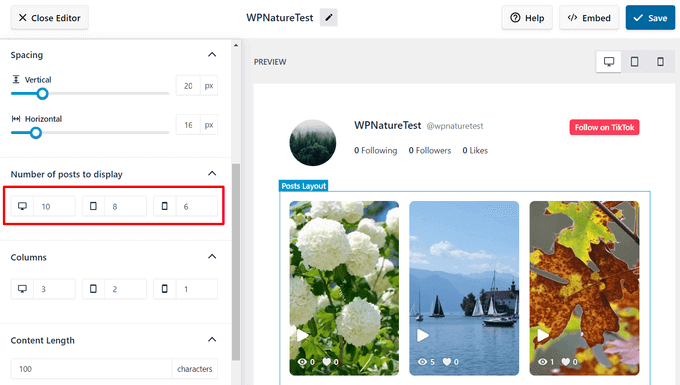Adjust the Vertical spacing slider handle
The width and height of the screenshot is (680, 385).
point(42,94)
